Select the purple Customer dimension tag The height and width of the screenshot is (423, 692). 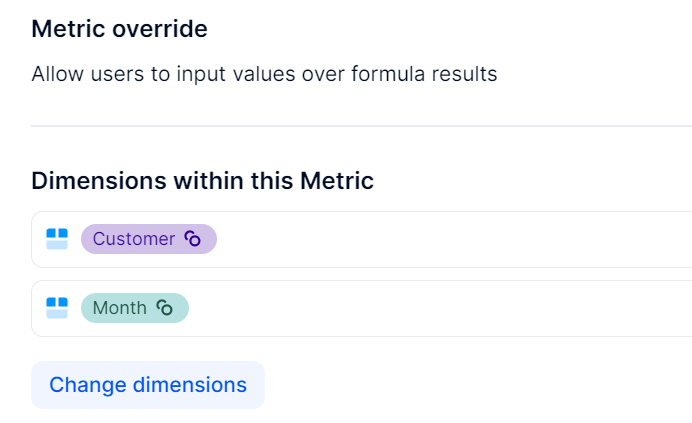[149, 239]
